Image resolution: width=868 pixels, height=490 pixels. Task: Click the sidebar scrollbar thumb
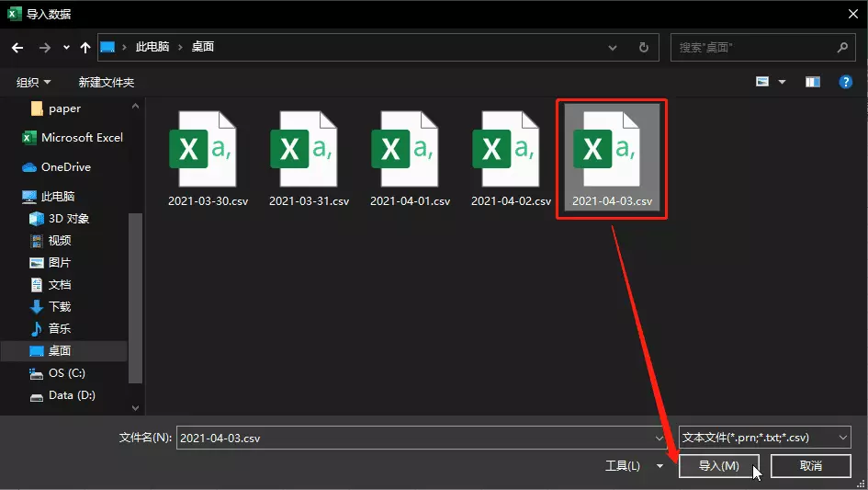point(136,298)
